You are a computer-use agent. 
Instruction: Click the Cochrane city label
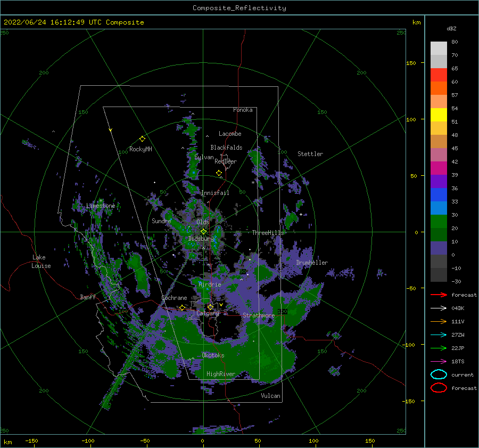[x=174, y=298]
